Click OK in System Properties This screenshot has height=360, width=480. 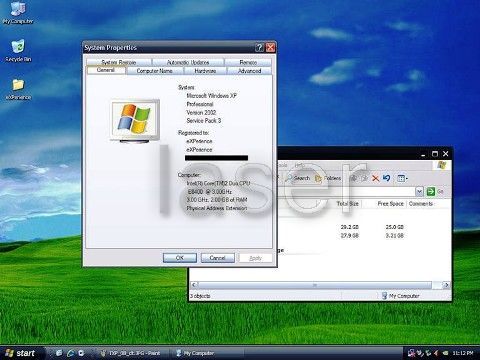pyautogui.click(x=180, y=258)
